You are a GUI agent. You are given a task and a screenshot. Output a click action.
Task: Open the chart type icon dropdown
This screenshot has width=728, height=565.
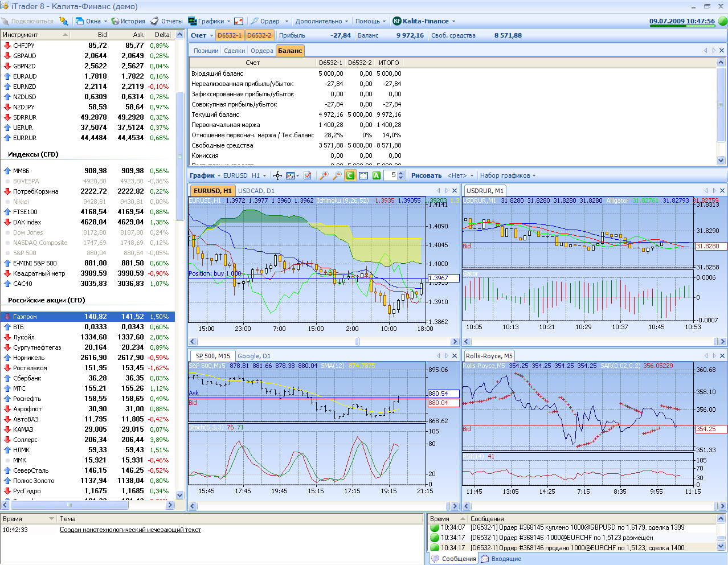(x=292, y=175)
